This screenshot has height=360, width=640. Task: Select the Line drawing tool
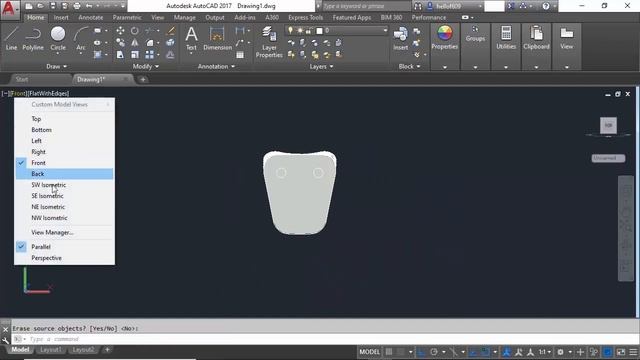coord(11,38)
